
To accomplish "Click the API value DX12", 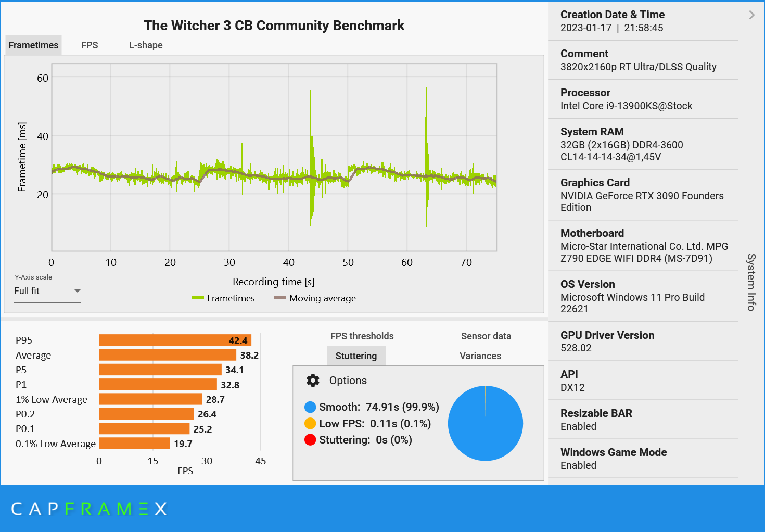I will point(572,387).
